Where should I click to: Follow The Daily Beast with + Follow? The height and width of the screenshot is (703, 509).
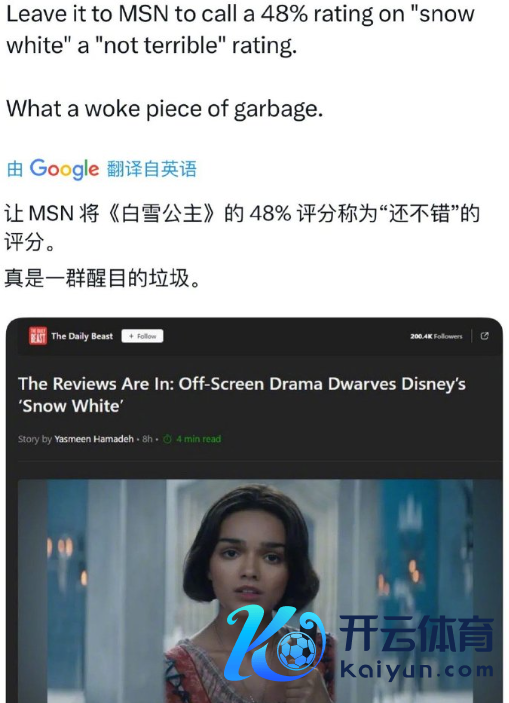point(142,336)
